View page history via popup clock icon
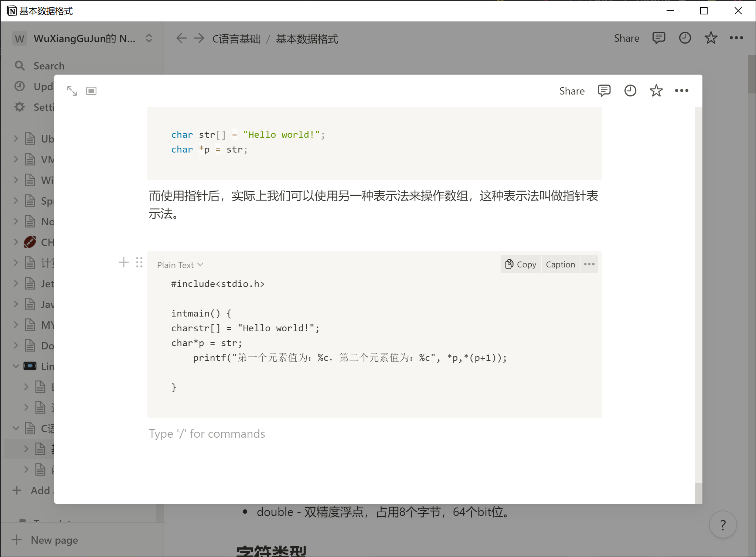This screenshot has height=557, width=756. (630, 91)
